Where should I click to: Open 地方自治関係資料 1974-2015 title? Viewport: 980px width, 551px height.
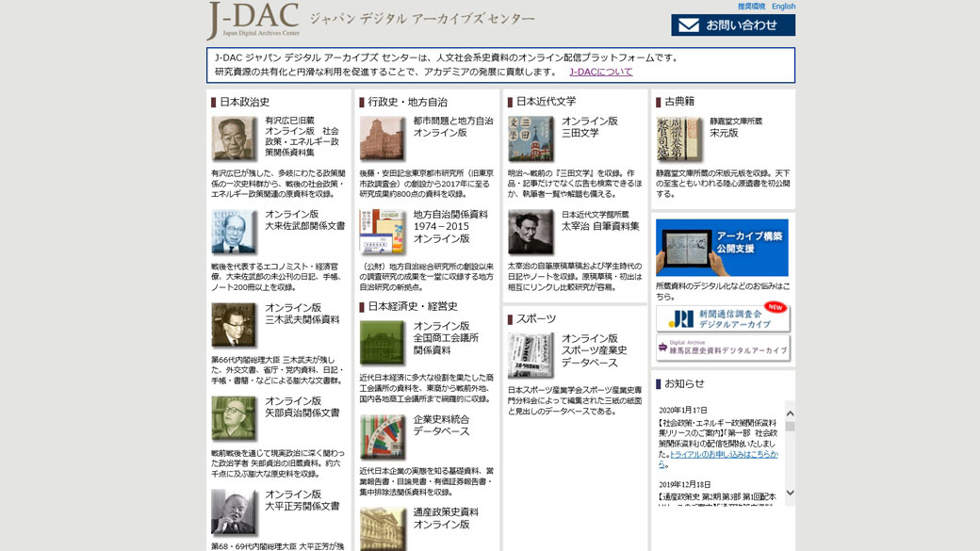pos(450,226)
